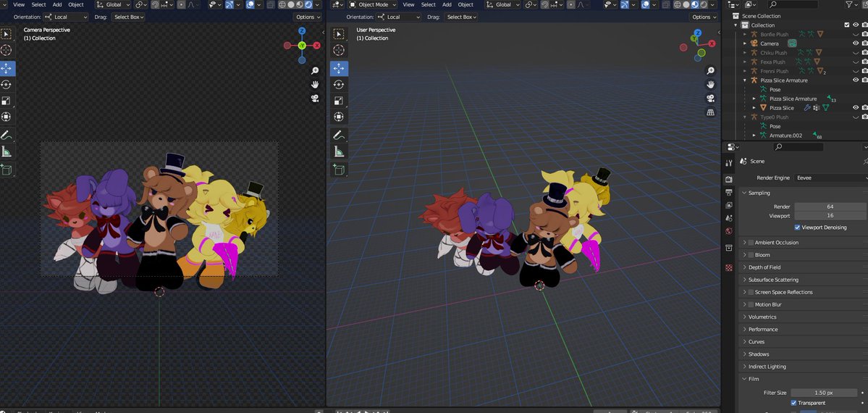This screenshot has height=413, width=868.
Task: Open the Texture properties checker tab
Action: [x=728, y=268]
